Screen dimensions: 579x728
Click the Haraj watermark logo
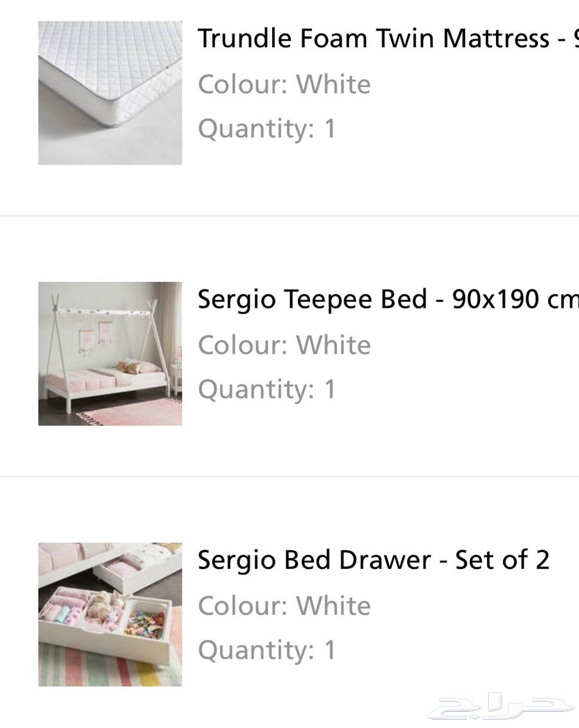pyautogui.click(x=500, y=707)
